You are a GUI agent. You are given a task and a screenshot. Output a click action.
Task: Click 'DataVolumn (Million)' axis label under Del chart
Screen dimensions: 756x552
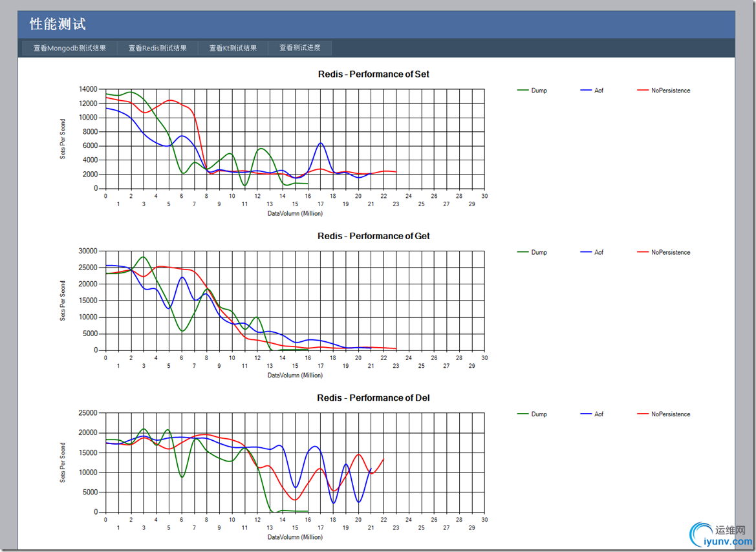(295, 537)
